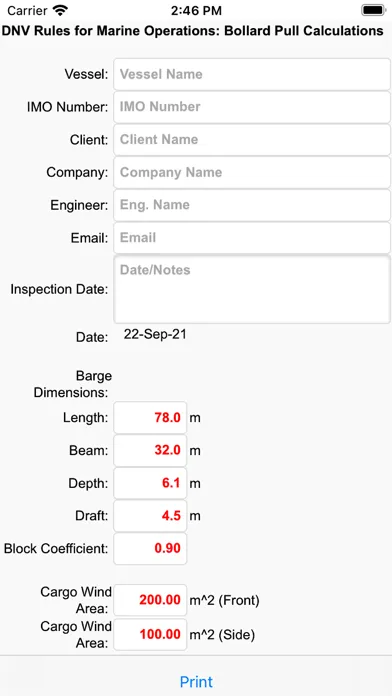
Task: Click the Company Name input box
Action: [252, 172]
